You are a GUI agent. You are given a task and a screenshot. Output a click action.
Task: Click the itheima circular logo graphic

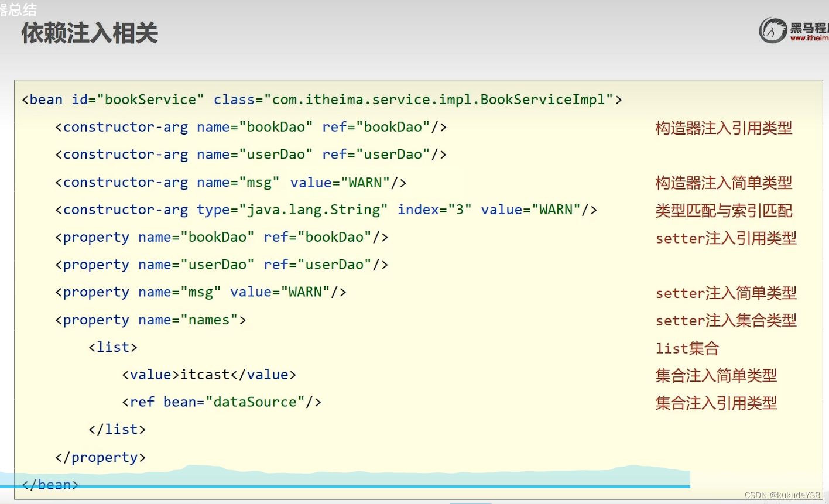[772, 29]
